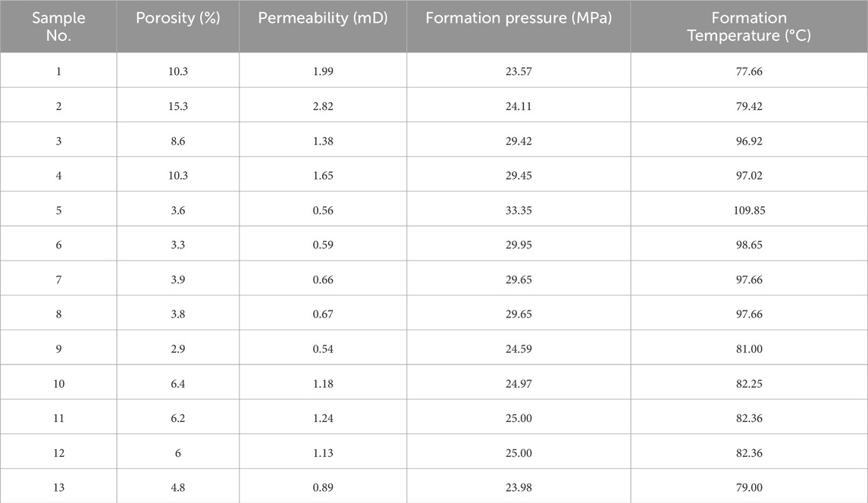Select porosity value 6 in sample 12
This screenshot has width=868, height=503.
point(177,455)
